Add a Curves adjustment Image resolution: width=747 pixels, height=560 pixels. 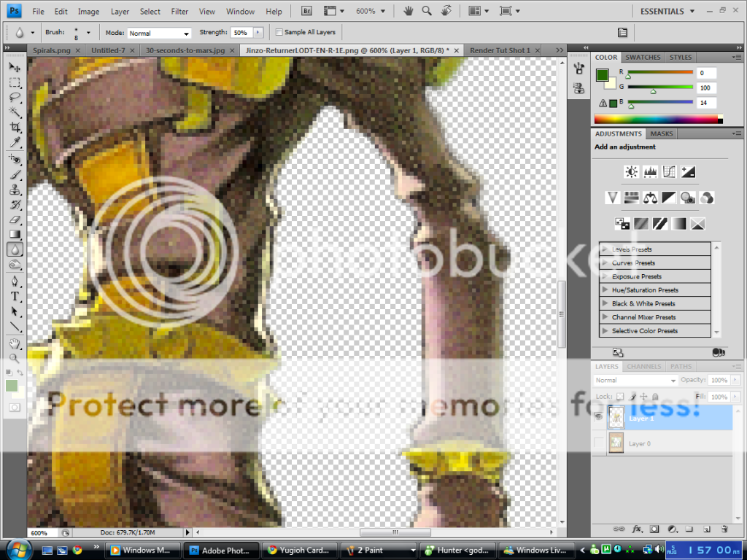point(668,171)
